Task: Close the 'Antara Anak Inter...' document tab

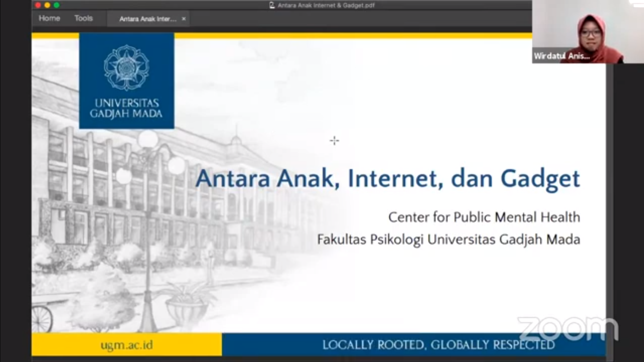Action: point(183,19)
